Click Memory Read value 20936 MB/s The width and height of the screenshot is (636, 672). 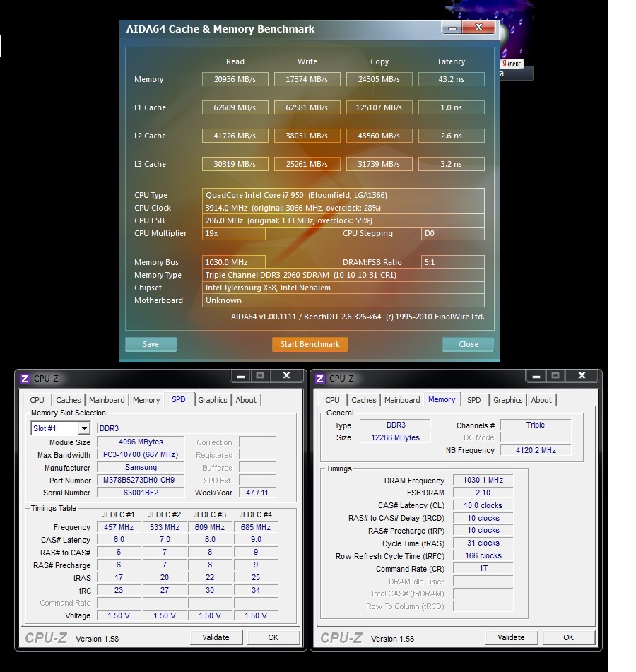coord(235,79)
